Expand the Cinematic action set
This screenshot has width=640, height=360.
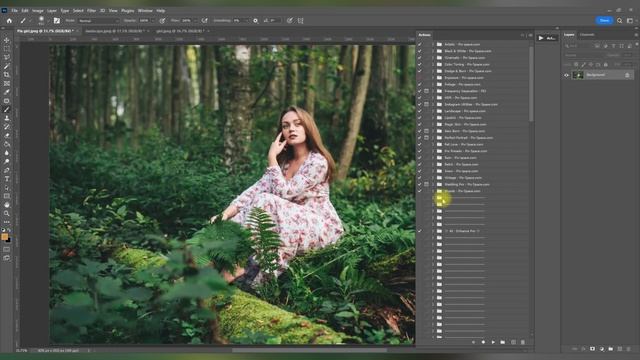433,58
